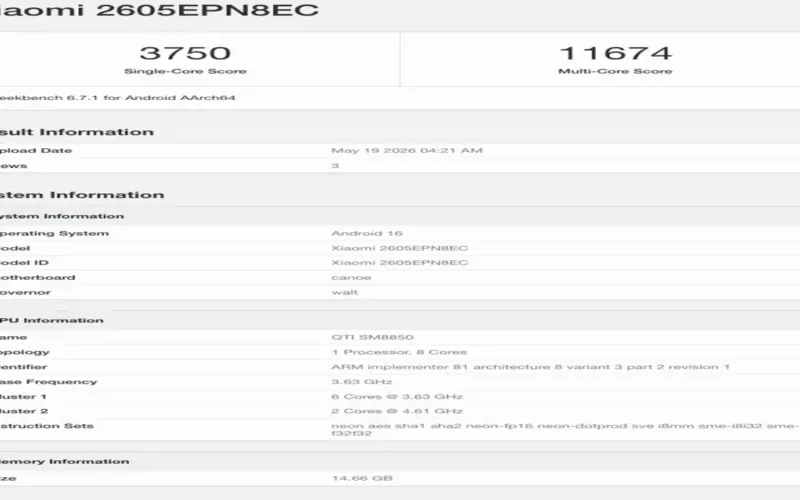Click the Xiaomi 2605EPN8EC page title
The width and height of the screenshot is (800, 500).
point(159,10)
